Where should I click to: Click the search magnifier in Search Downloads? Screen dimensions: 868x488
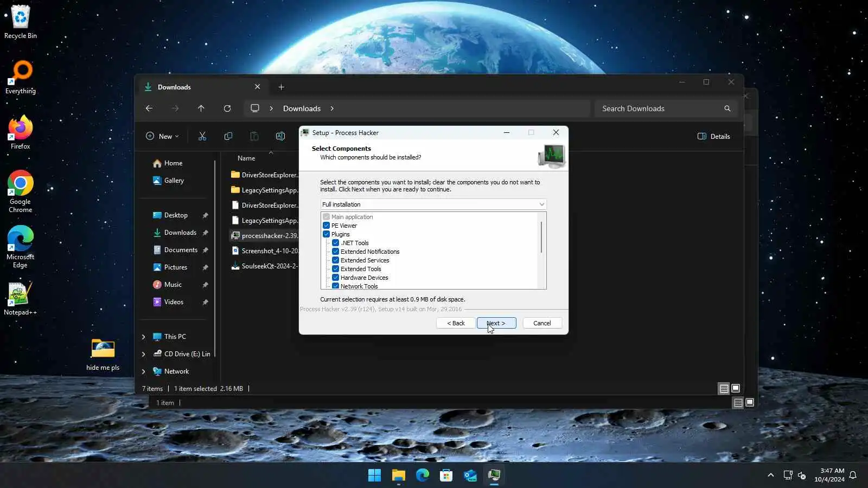click(727, 108)
